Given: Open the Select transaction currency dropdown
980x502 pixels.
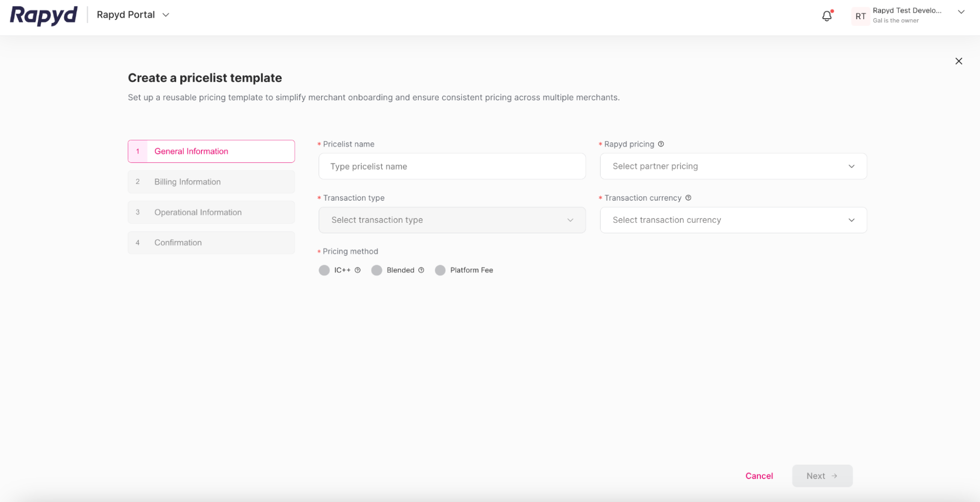Looking at the screenshot, I should pyautogui.click(x=733, y=220).
